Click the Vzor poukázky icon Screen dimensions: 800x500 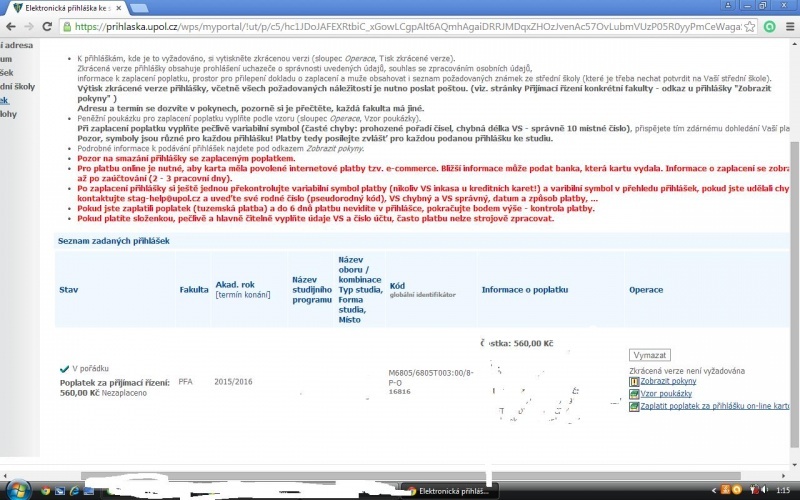click(634, 394)
